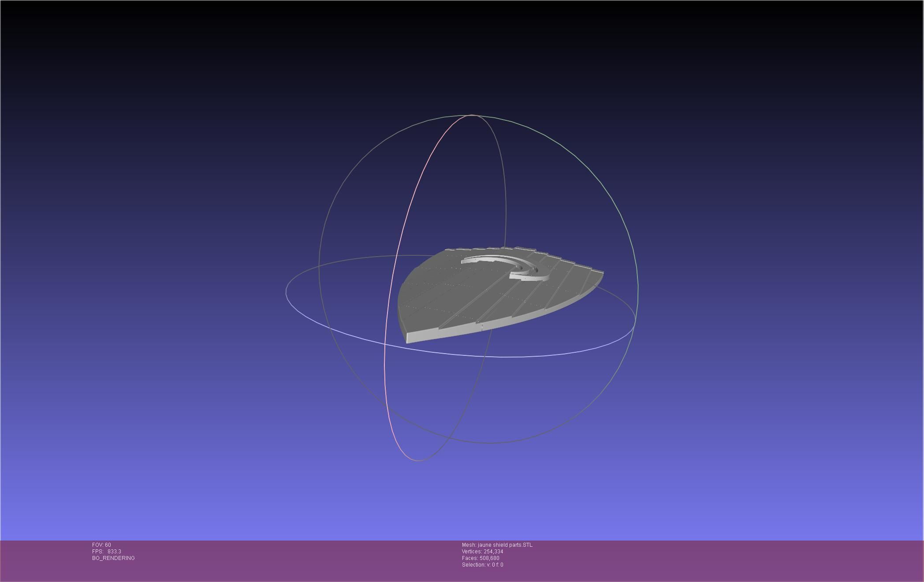Click the BO_RENDERING status text

[x=113, y=558]
